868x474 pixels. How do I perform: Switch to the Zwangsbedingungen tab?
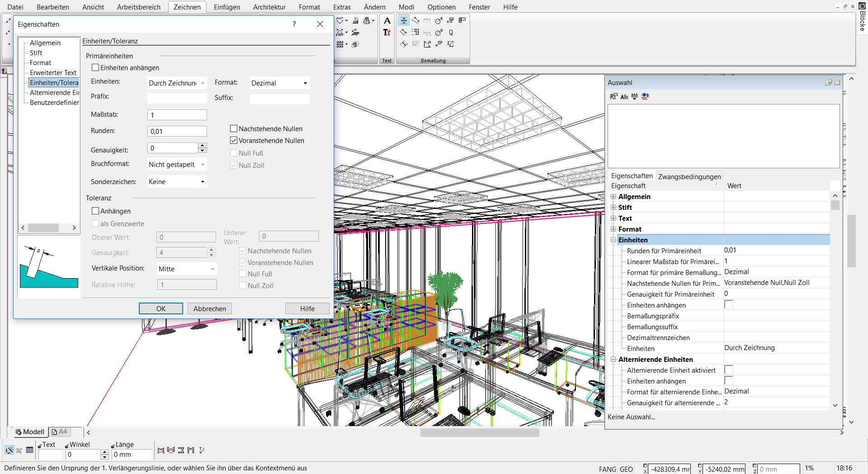coord(689,176)
